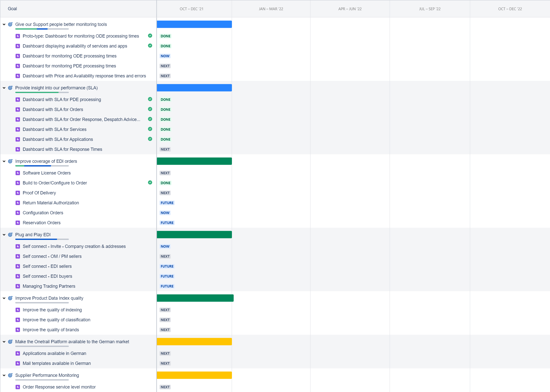Click goal icon next to Supplier Performance Monitoring

[x=10, y=375]
